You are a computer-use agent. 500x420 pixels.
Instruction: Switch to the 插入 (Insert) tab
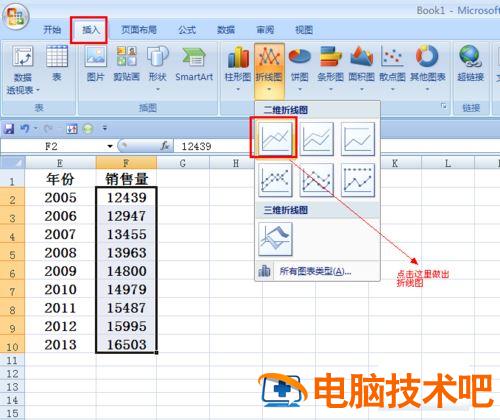pos(91,30)
